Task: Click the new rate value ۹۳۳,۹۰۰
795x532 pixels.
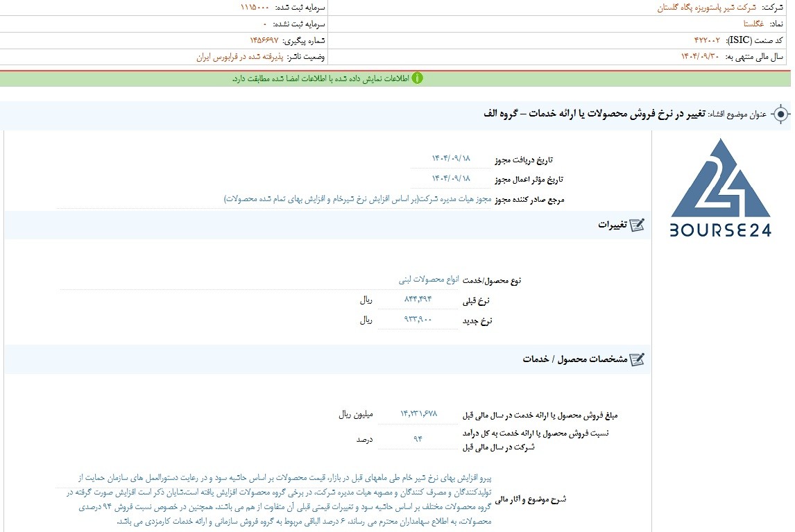Action: tap(418, 320)
